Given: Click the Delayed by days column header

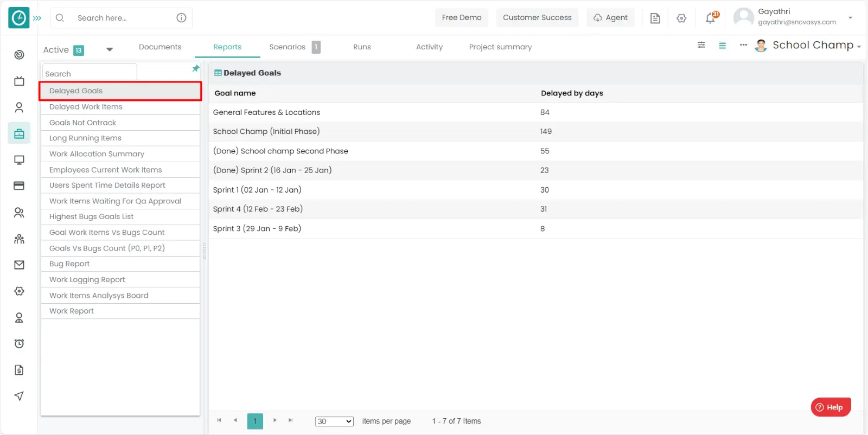Looking at the screenshot, I should pos(572,93).
